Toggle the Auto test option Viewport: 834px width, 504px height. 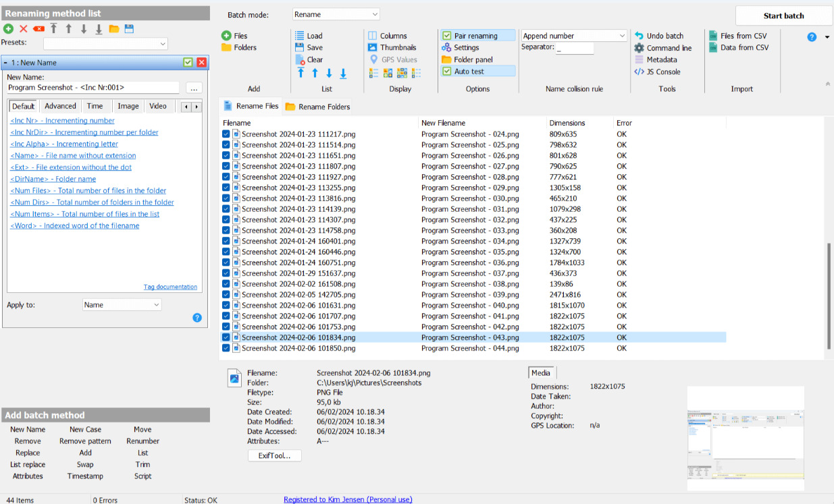click(477, 71)
